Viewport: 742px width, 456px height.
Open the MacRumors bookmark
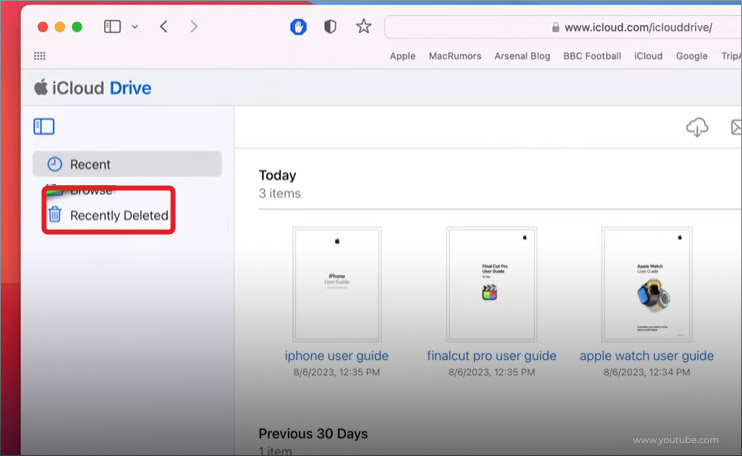455,56
